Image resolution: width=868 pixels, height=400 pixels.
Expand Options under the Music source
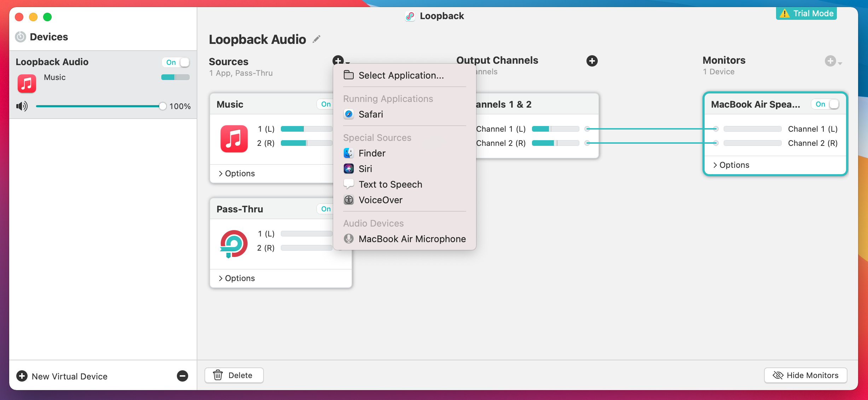point(237,173)
